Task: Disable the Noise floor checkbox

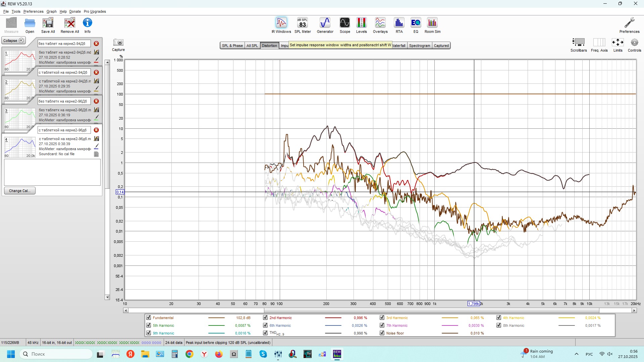Action: tap(382, 333)
